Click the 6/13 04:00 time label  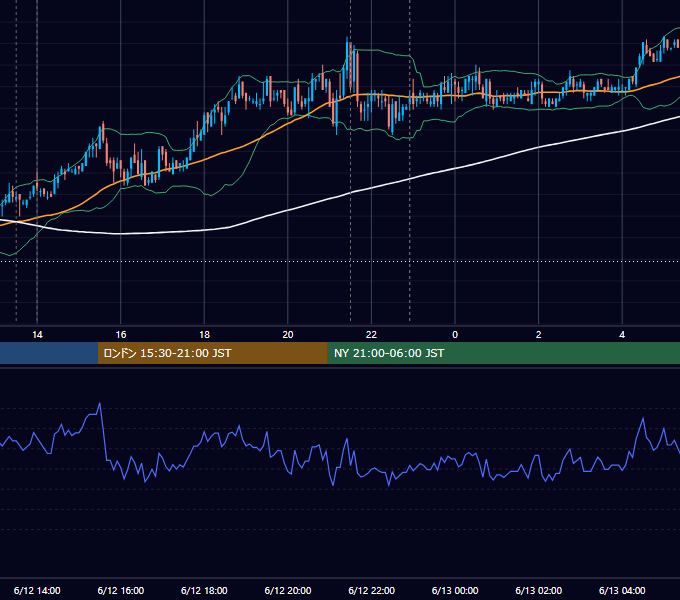622,590
